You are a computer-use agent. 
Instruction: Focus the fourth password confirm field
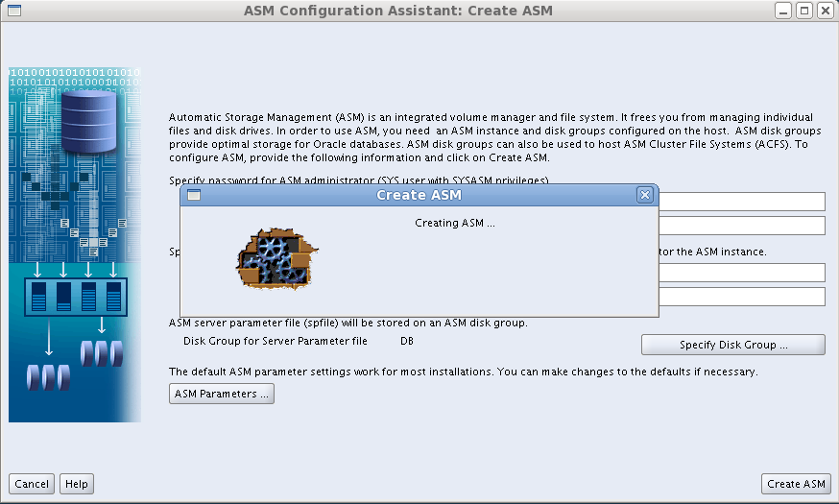point(742,297)
